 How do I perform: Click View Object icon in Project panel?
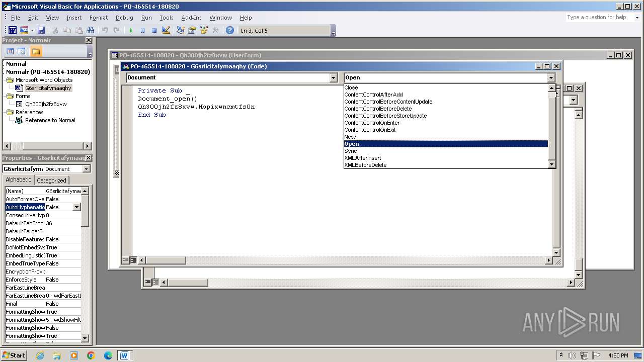pos(22,51)
